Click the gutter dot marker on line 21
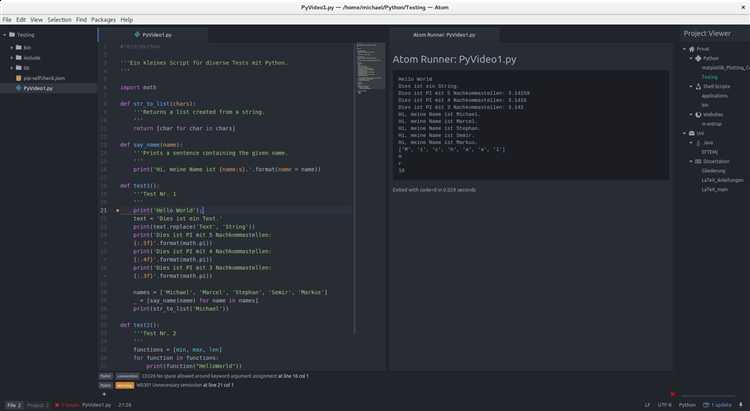 (x=118, y=211)
